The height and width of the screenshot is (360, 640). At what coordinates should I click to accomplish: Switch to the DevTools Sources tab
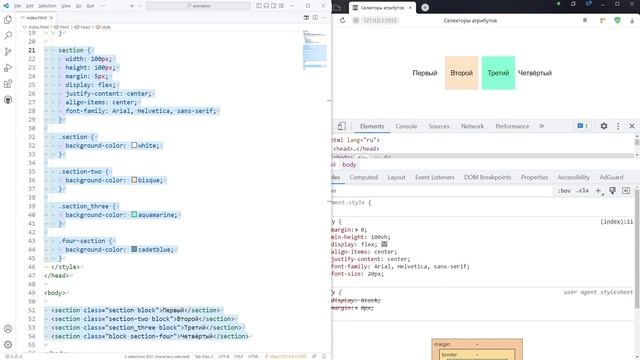click(x=439, y=126)
